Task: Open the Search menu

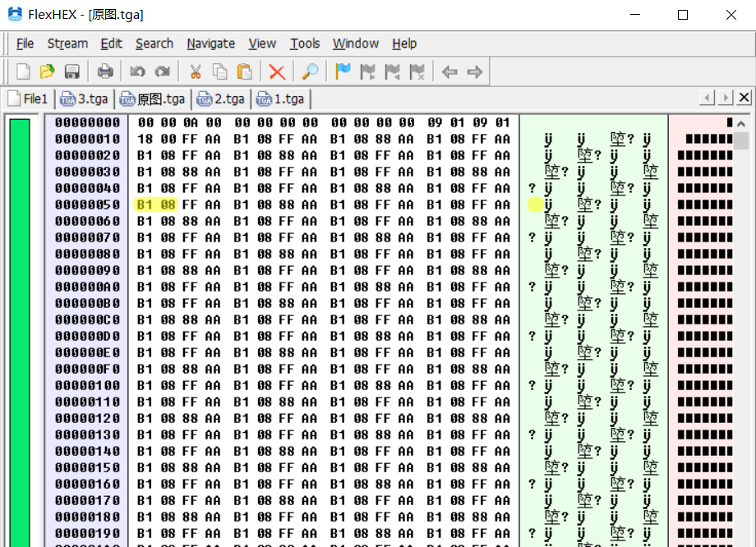Action: [154, 44]
